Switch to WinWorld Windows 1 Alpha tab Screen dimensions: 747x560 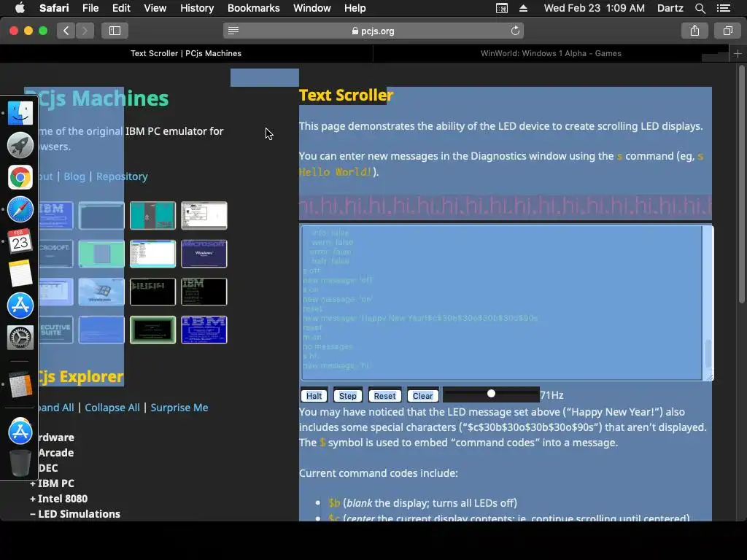tap(551, 54)
